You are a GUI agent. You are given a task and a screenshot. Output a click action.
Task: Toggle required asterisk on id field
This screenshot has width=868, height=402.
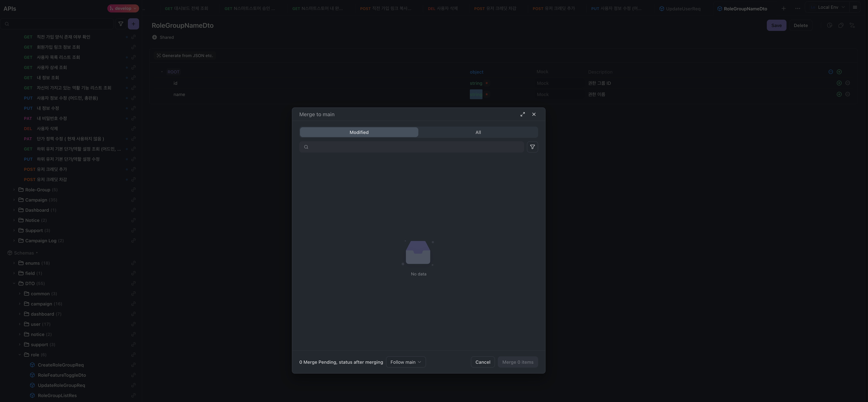coord(487,83)
